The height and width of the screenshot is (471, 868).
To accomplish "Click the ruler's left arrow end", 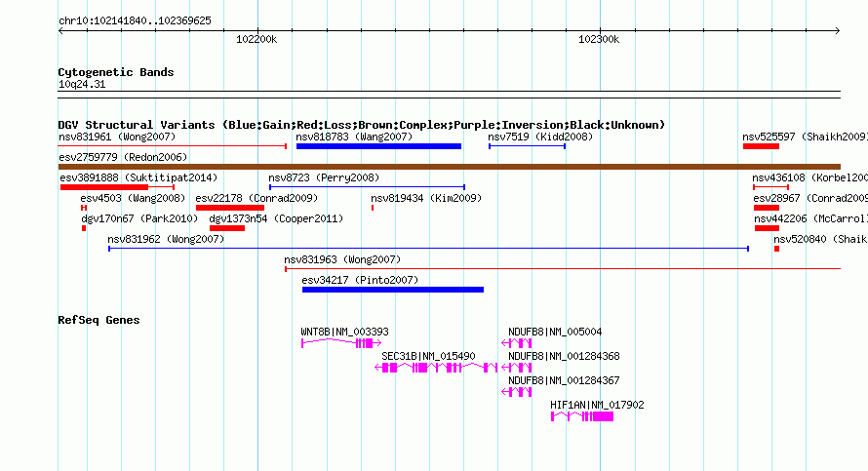I will point(60,31).
